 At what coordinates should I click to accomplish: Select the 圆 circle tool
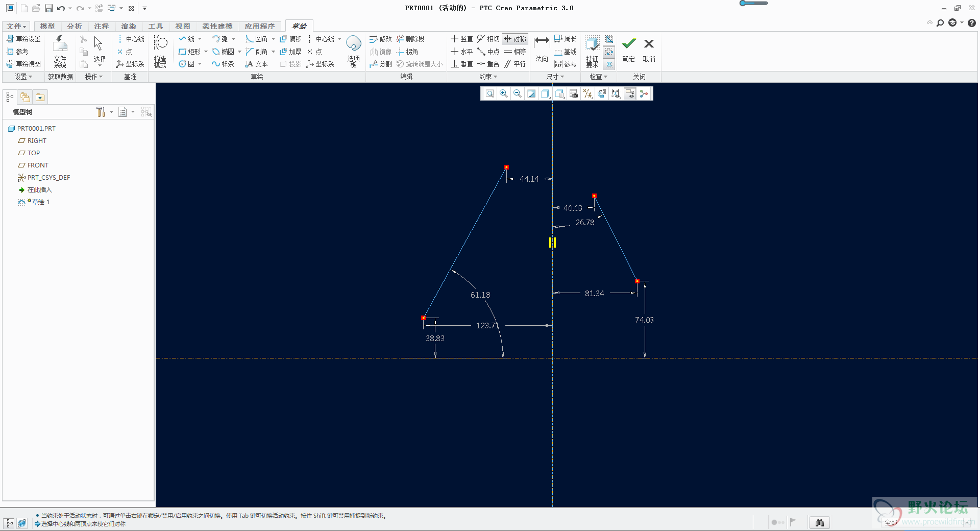pyautogui.click(x=186, y=64)
